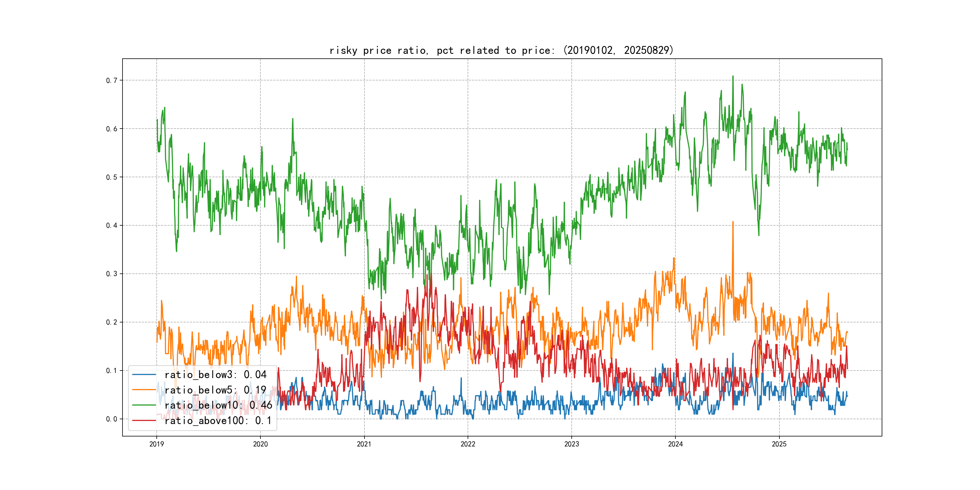
Task: Click the red ratio_above100 legend line
Action: pyautogui.click(x=144, y=420)
